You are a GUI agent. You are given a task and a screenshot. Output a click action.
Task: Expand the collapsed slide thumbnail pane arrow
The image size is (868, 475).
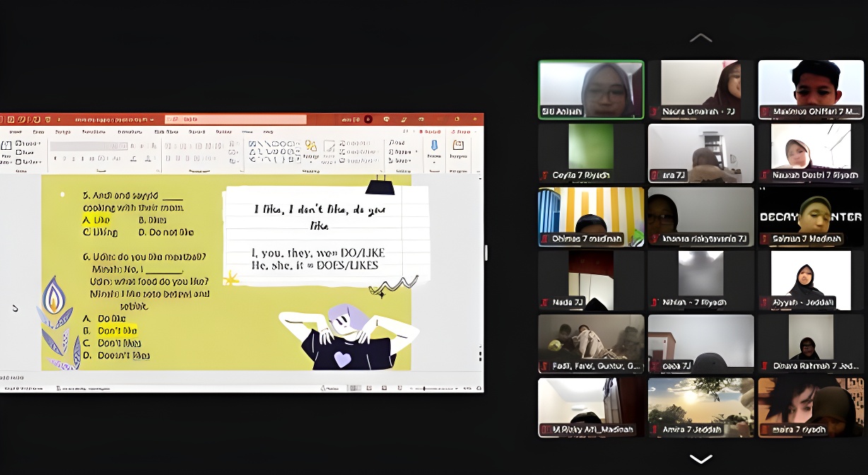[15, 308]
